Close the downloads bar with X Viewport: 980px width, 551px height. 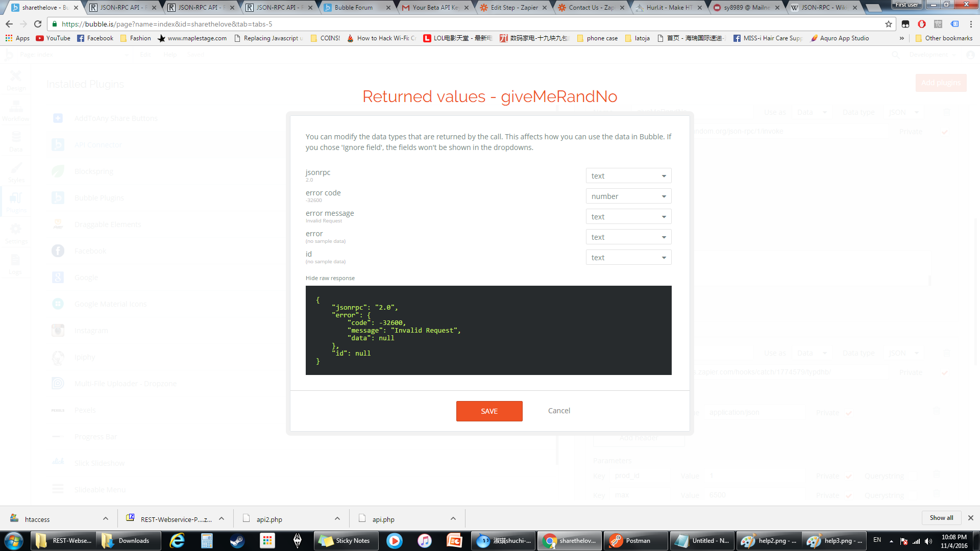[x=971, y=518]
